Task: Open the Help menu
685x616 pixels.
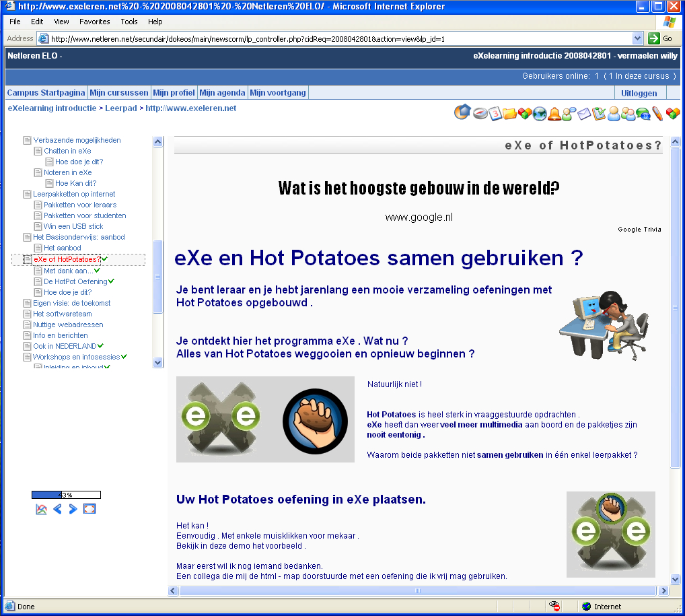Action: (155, 22)
